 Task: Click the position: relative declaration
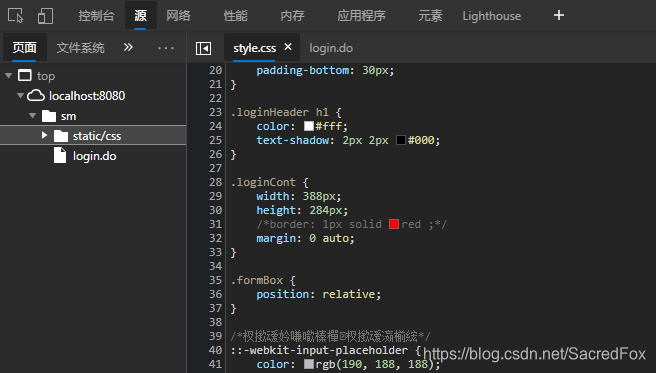tap(319, 294)
